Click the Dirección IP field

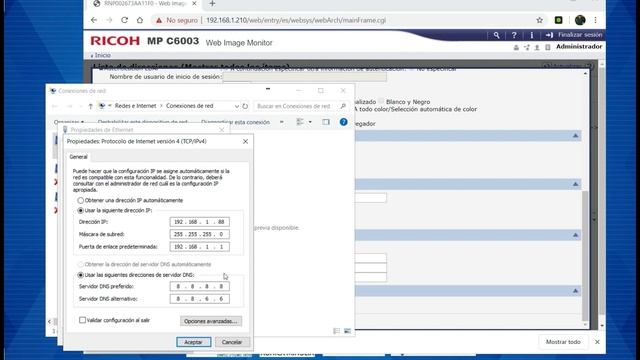[200, 222]
